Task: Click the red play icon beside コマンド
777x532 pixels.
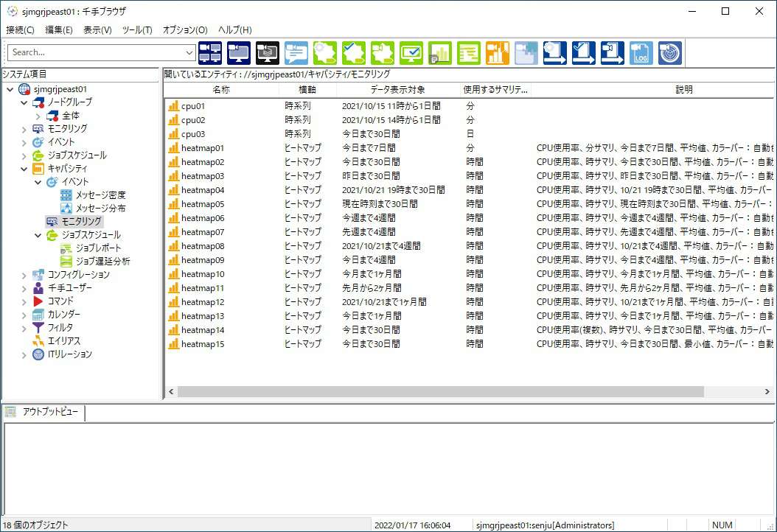Action: click(x=38, y=301)
